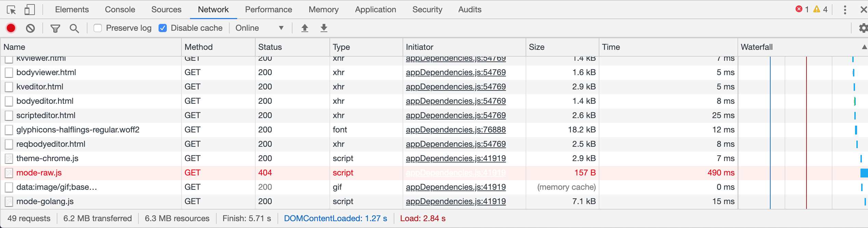Viewport: 868px width, 228px height.
Task: Click the inspect element picker icon
Action: [11, 10]
